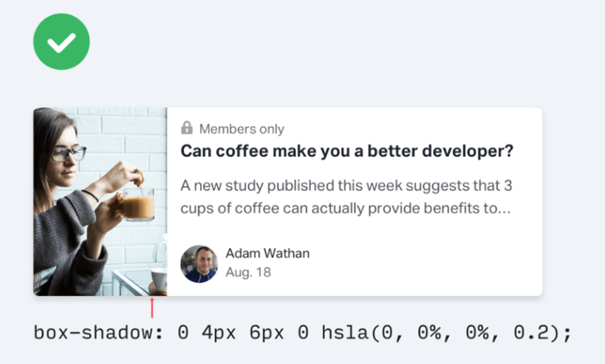Click the "0.2" alpha value in code
Screen dimensions: 605x364
point(535,333)
